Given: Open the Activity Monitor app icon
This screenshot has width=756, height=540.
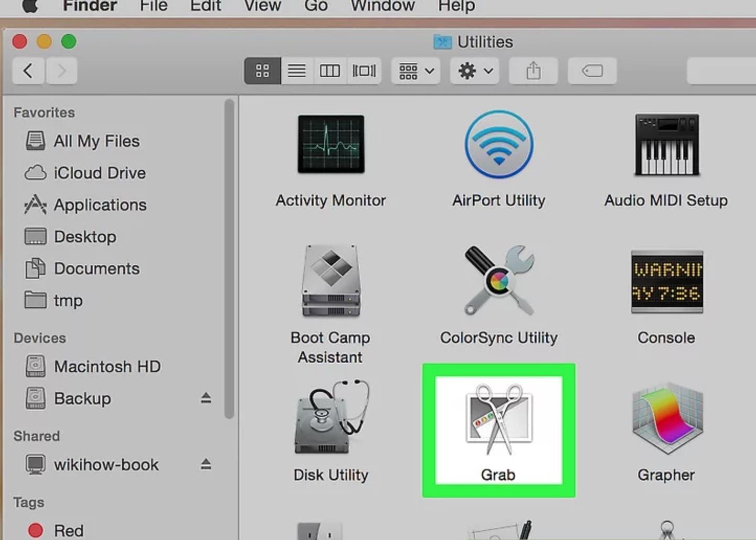Looking at the screenshot, I should pos(331,144).
